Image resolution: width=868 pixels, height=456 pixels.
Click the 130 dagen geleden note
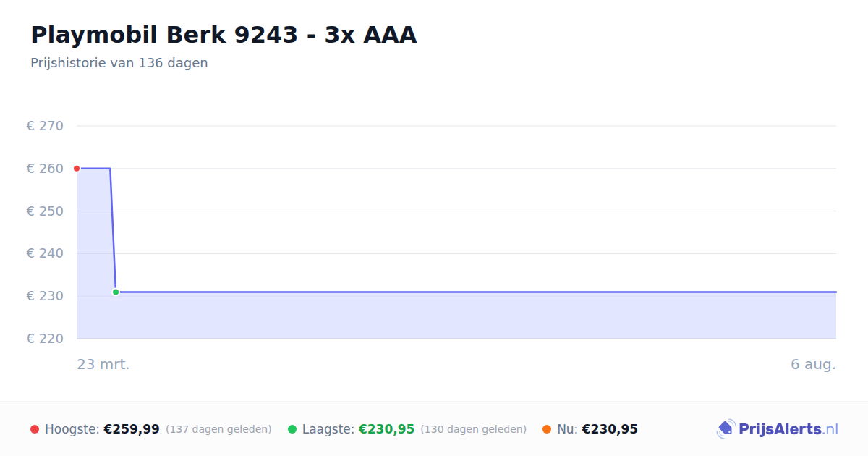pyautogui.click(x=473, y=429)
